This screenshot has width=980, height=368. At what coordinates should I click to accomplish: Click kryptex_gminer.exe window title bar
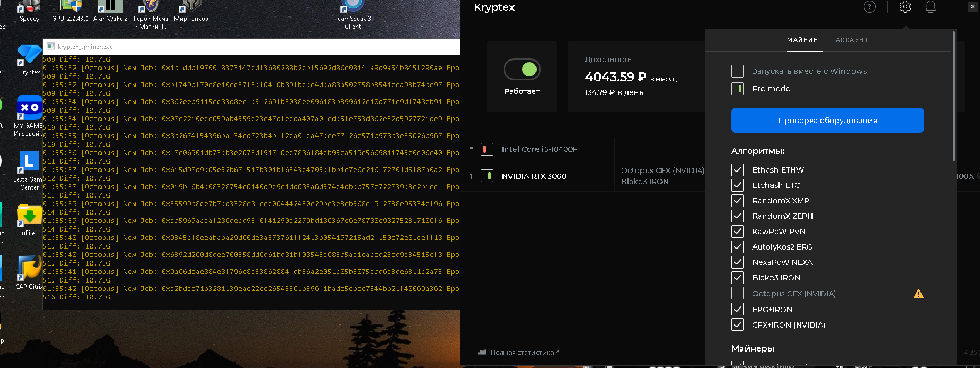pos(251,46)
